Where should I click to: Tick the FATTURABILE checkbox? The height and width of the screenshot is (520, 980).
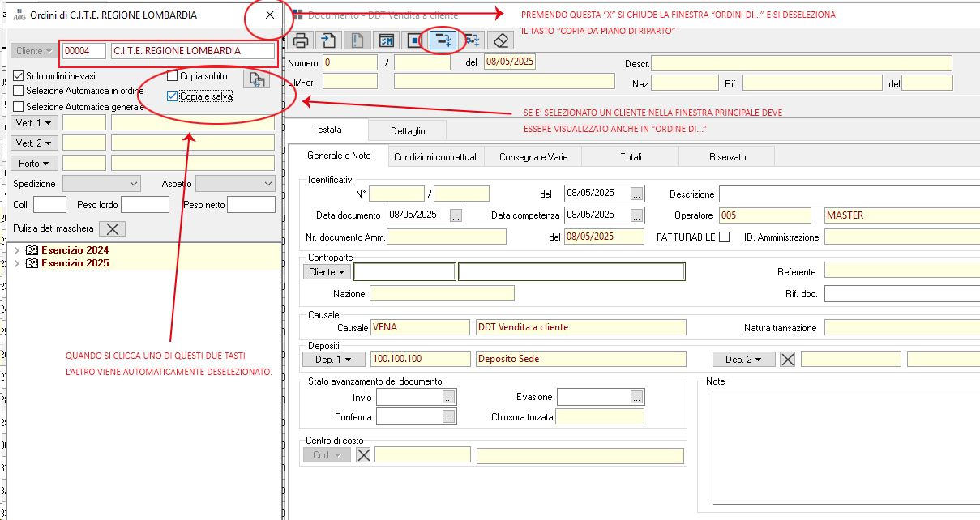(725, 237)
